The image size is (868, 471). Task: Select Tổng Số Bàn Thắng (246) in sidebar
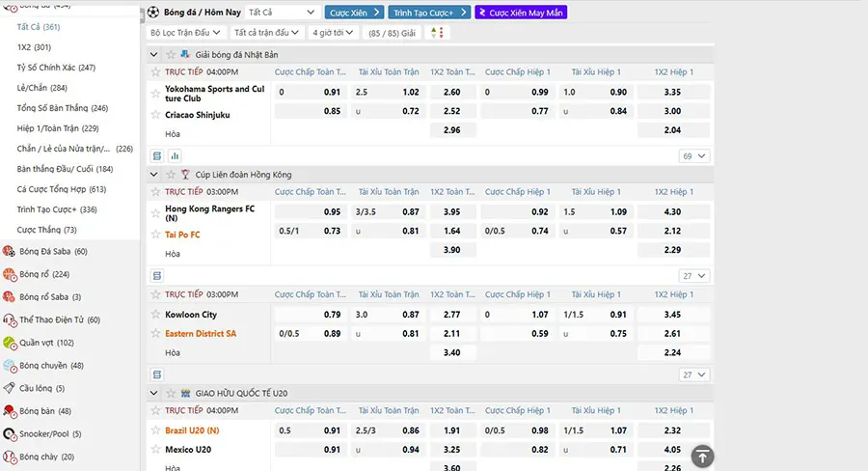pyautogui.click(x=63, y=108)
